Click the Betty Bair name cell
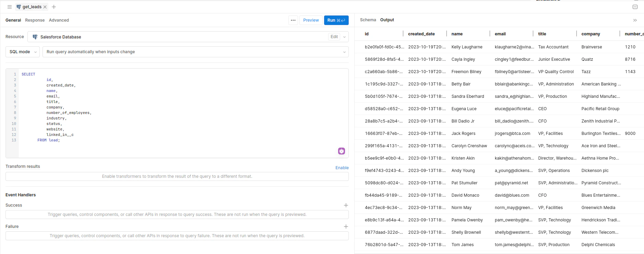Image resolution: width=644 pixels, height=254 pixels. pos(461,84)
